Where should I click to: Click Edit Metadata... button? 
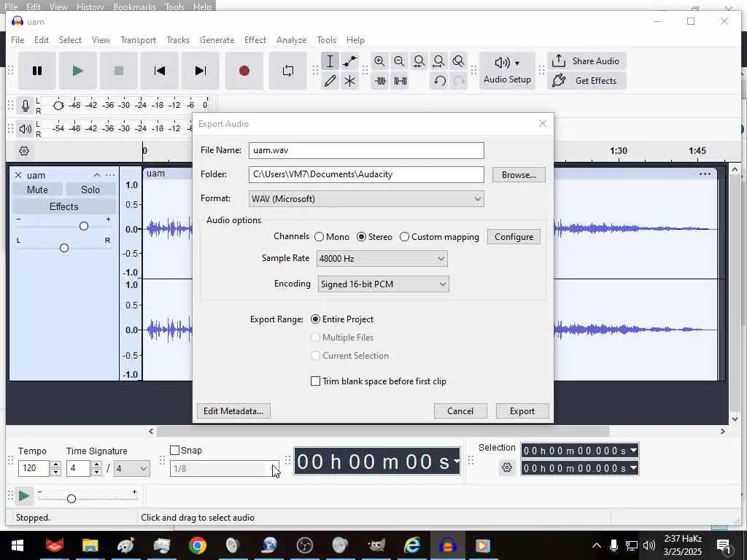coord(233,411)
